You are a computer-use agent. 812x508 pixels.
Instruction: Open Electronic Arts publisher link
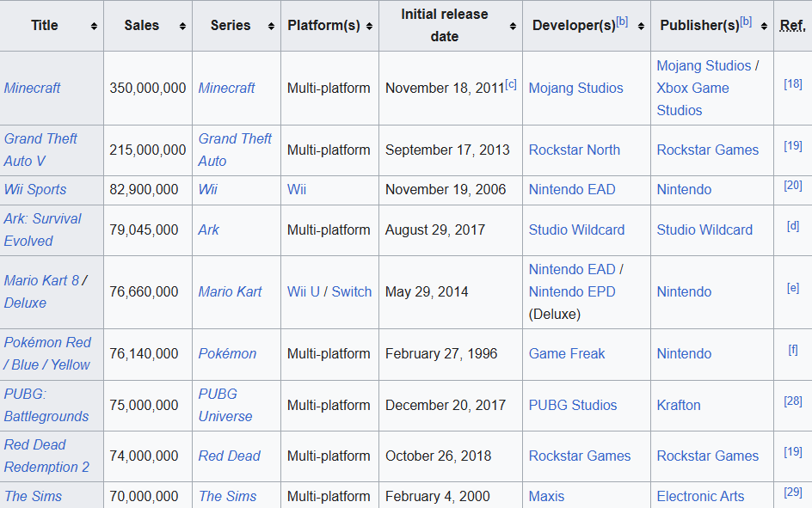700,496
